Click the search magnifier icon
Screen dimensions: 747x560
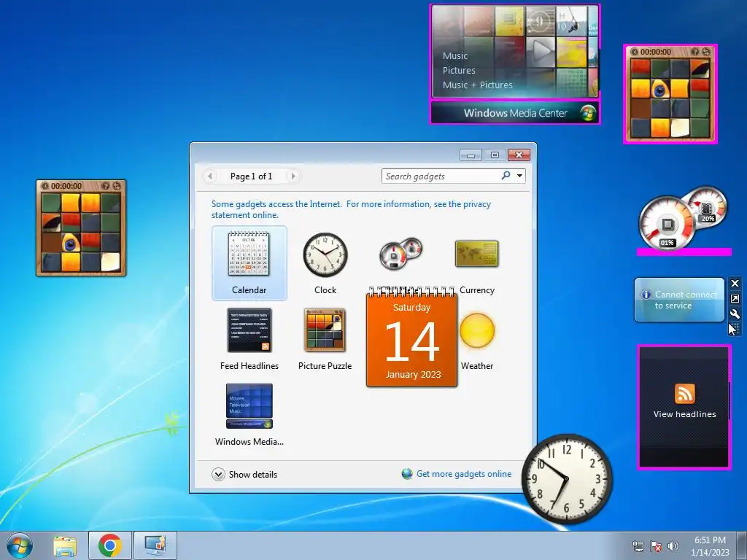[x=506, y=176]
